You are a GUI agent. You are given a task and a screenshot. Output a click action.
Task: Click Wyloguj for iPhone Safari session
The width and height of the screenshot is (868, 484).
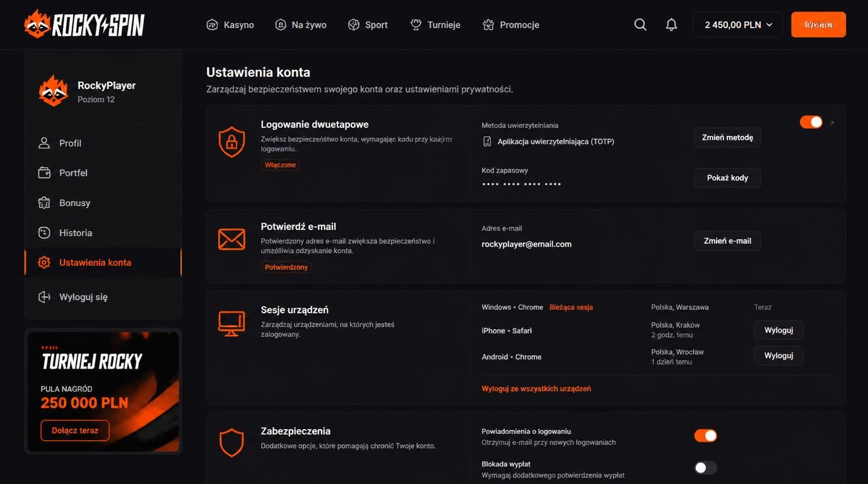pos(778,330)
